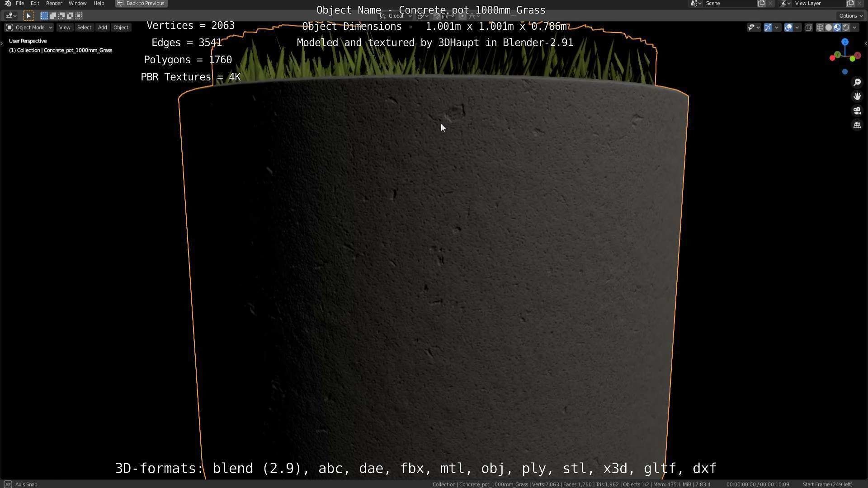Choose the Intersect selection mode icon
The image size is (868, 488).
79,16
